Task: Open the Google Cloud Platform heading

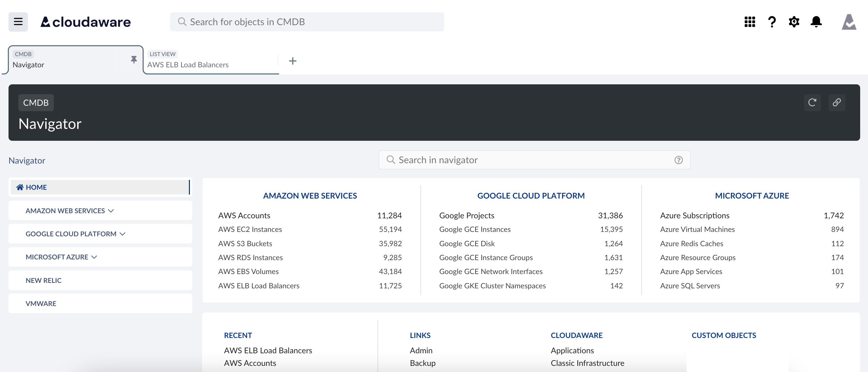Action: click(531, 196)
